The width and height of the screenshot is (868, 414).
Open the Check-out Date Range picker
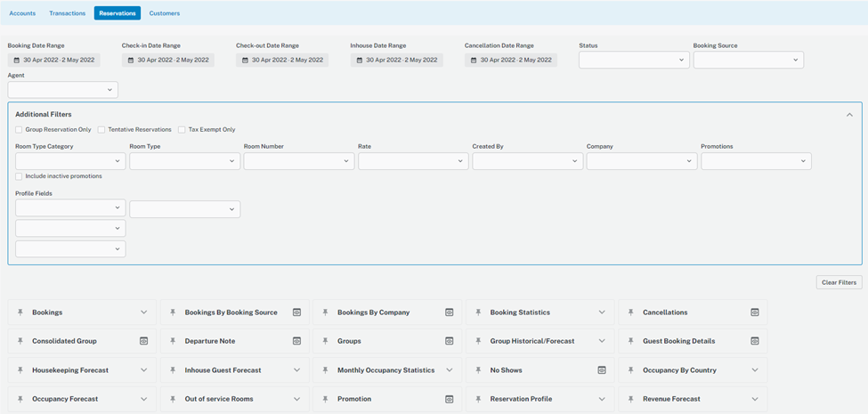282,60
